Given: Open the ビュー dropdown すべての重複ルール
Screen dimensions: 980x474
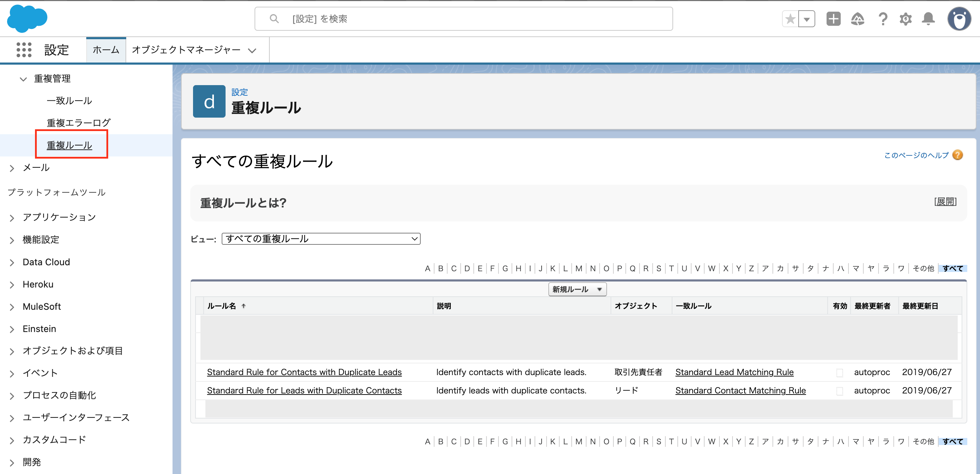Looking at the screenshot, I should click(x=321, y=239).
